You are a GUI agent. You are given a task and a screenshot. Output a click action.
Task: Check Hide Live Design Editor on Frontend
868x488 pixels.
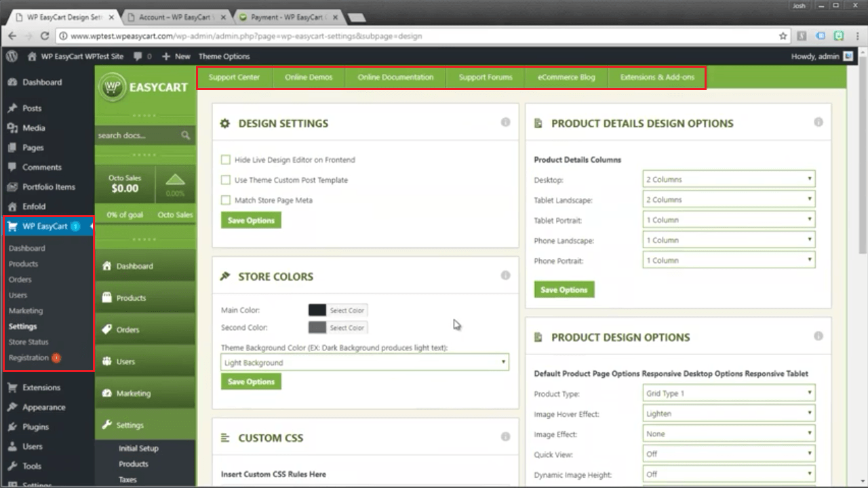click(226, 160)
